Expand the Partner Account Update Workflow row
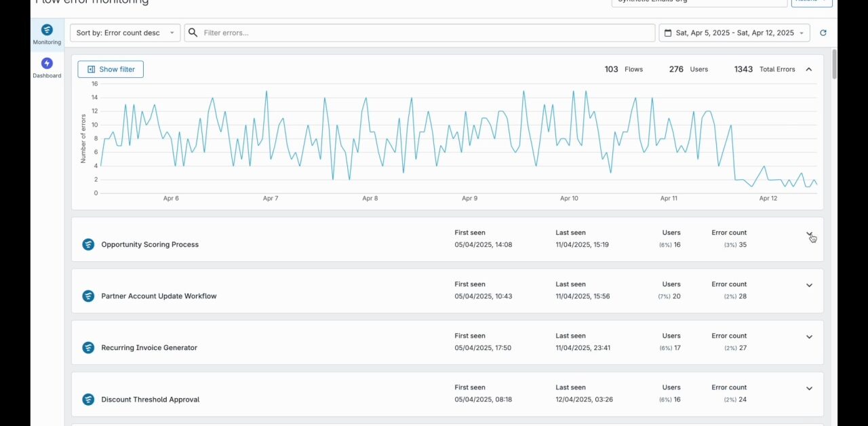The image size is (868, 426). click(x=809, y=285)
